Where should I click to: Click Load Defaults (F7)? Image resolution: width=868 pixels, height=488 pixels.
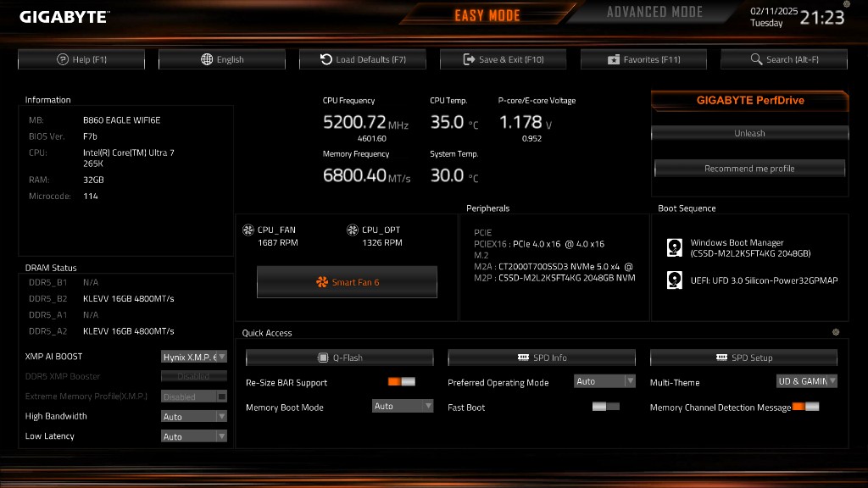click(x=363, y=59)
